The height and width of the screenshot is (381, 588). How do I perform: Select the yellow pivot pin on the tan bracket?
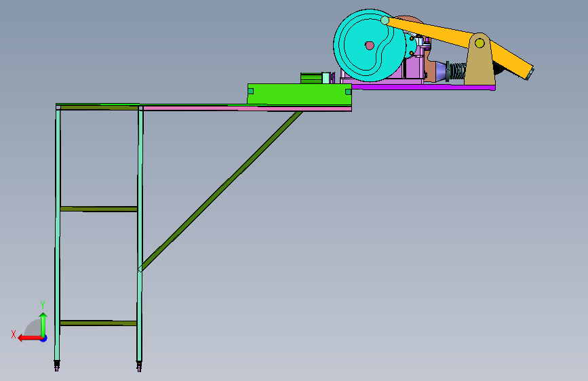(x=479, y=43)
